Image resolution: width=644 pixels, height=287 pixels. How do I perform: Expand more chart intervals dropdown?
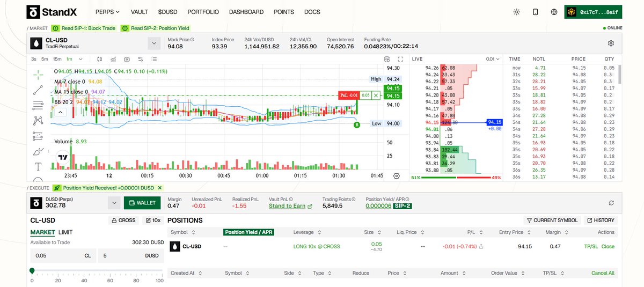[x=81, y=59]
